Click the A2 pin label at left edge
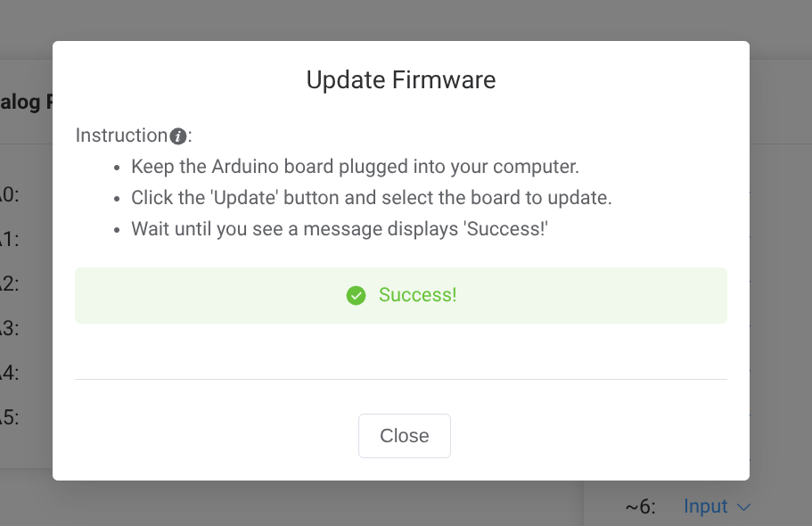This screenshot has width=812, height=526. pos(9,284)
